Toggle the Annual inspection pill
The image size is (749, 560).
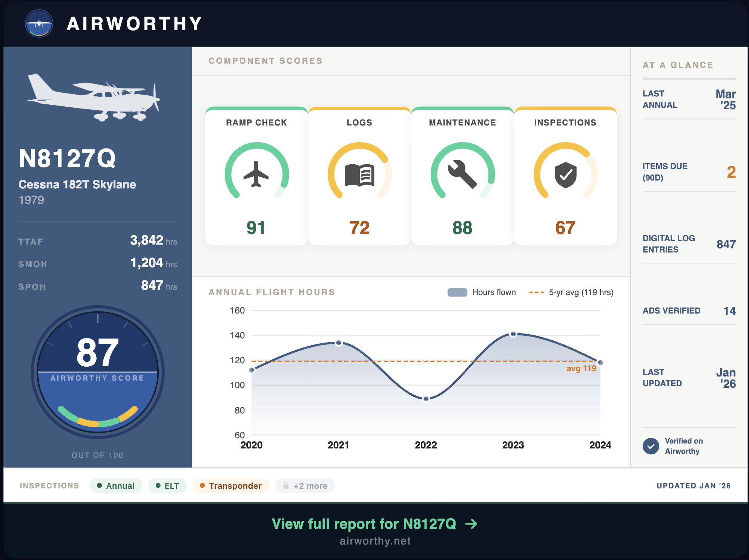[x=116, y=486]
